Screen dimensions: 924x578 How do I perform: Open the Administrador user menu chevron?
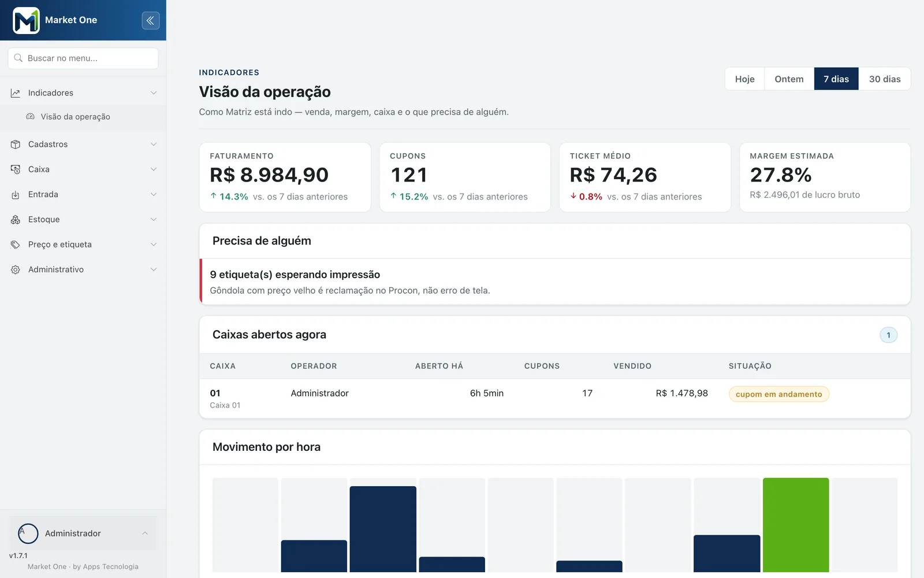pos(145,533)
